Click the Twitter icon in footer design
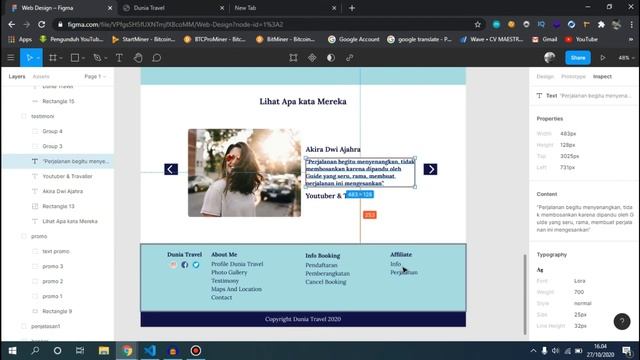The image size is (640, 360). tap(196, 265)
